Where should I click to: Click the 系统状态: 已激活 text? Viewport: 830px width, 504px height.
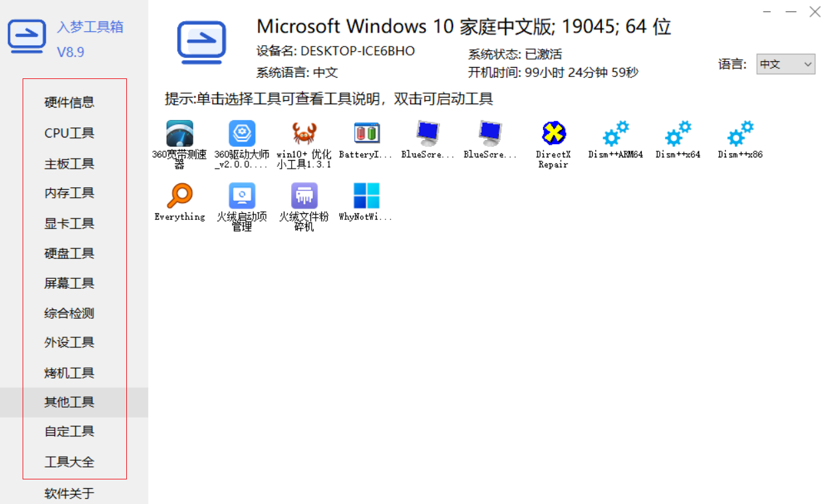[x=515, y=54]
